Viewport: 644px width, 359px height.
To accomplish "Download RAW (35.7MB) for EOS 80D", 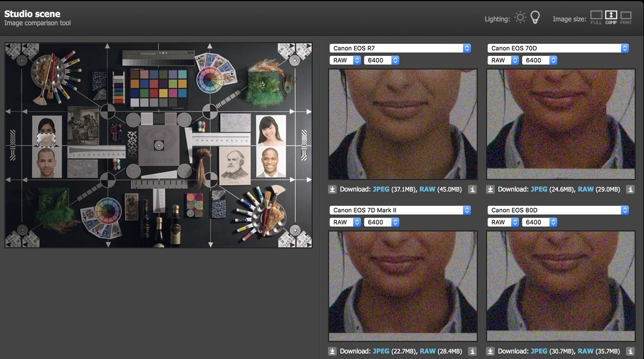I will [586, 351].
